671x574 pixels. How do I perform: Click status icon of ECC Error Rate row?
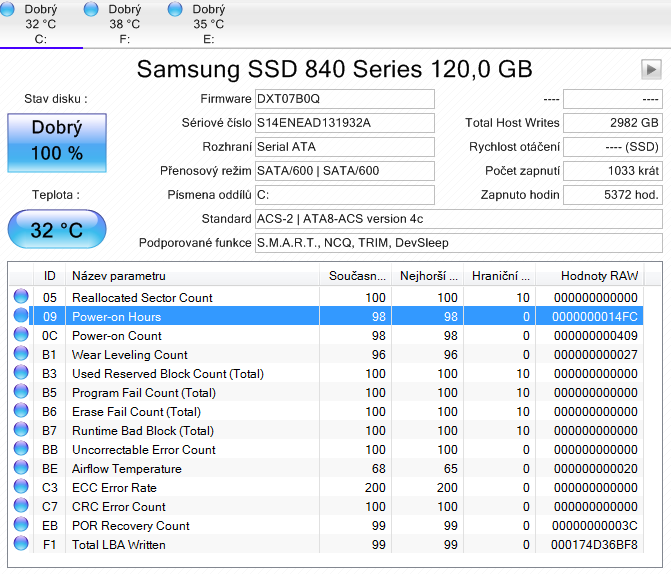21,486
